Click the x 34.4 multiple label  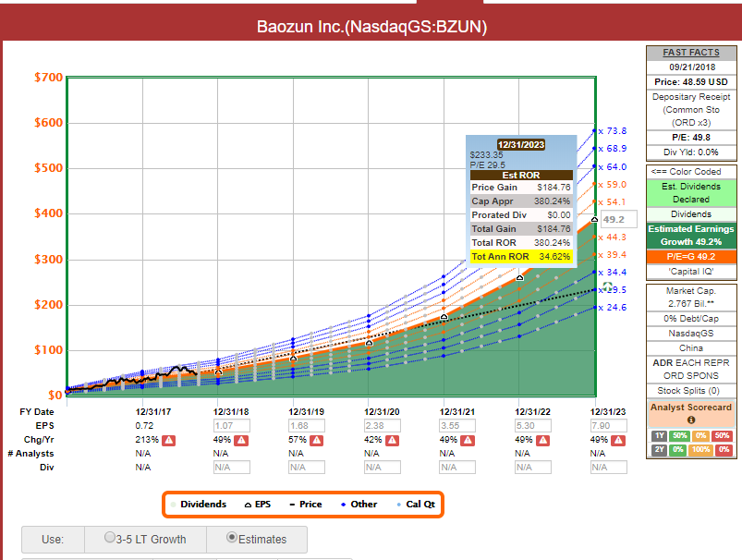click(x=613, y=273)
